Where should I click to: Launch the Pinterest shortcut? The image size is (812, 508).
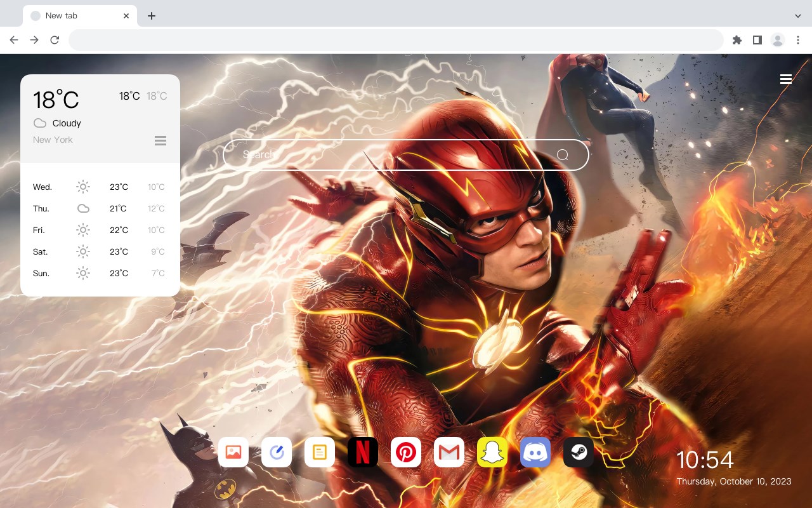(406, 452)
